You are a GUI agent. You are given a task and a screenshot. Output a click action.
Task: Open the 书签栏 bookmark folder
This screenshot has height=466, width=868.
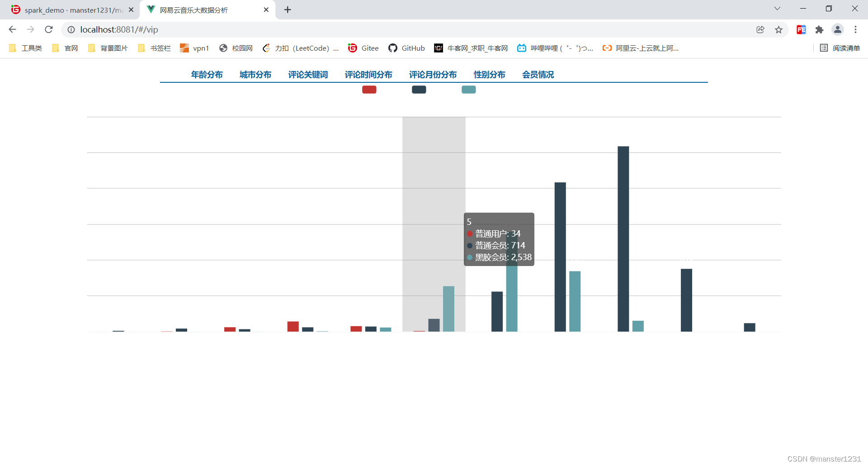coord(154,48)
